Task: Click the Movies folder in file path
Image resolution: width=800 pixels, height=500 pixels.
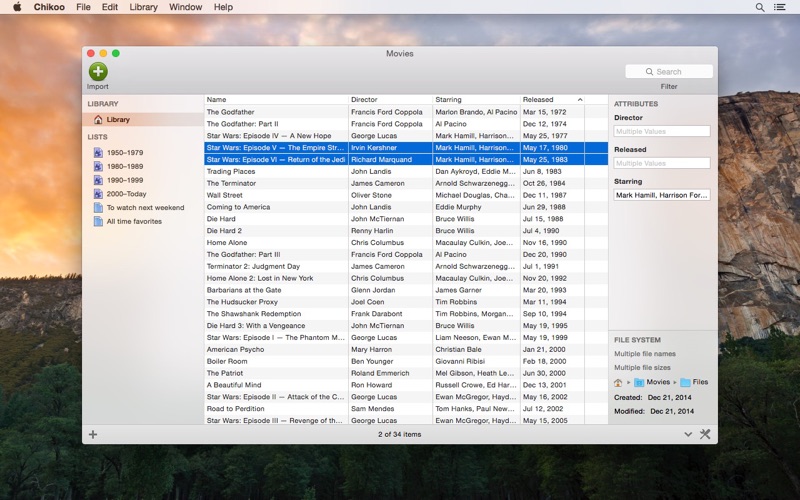Action: [652, 382]
